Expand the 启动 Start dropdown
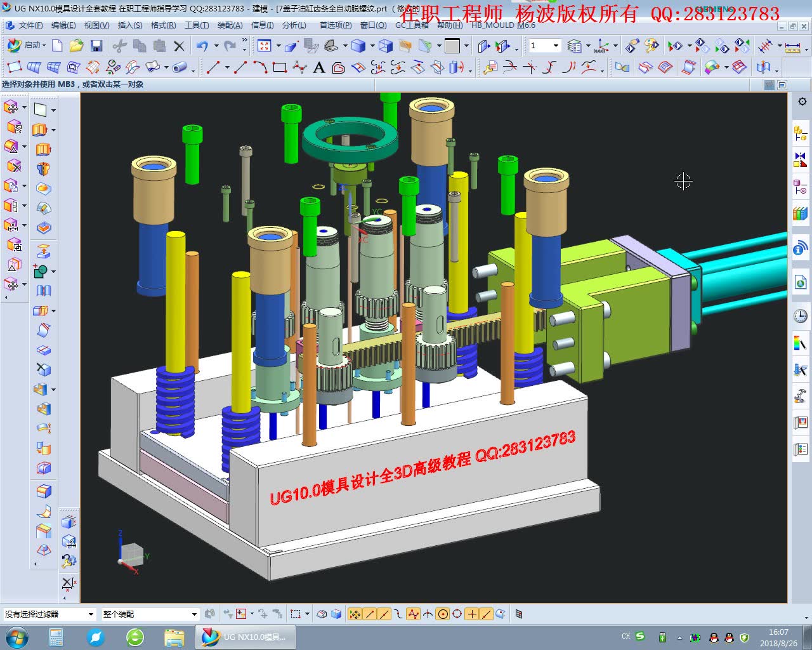The height and width of the screenshot is (650, 812). pos(45,46)
